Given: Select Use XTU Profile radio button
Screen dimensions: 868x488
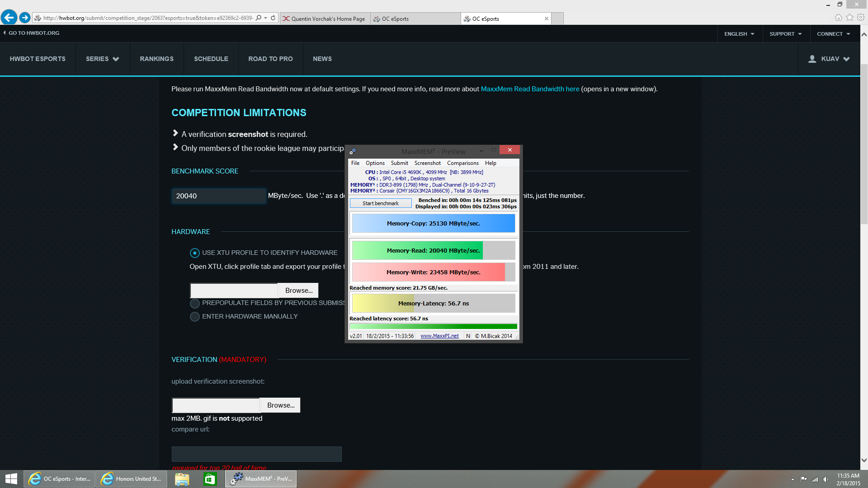Looking at the screenshot, I should (194, 253).
